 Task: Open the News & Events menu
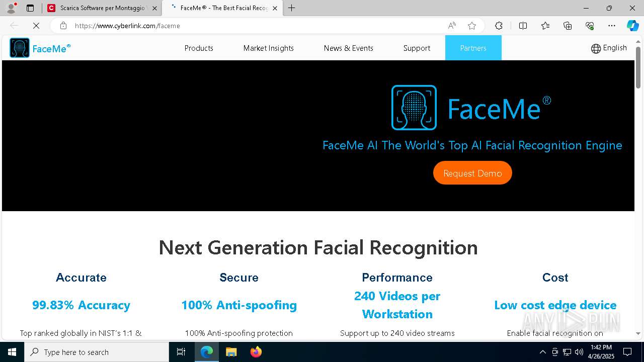(349, 48)
